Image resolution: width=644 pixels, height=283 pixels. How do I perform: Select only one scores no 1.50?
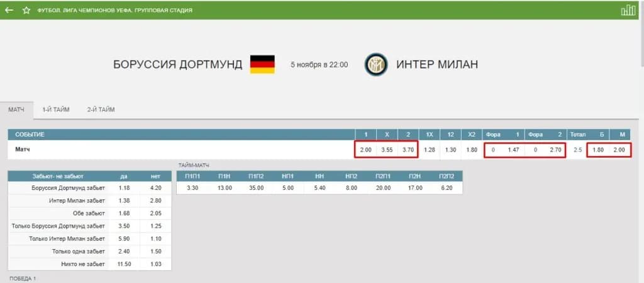156,252
